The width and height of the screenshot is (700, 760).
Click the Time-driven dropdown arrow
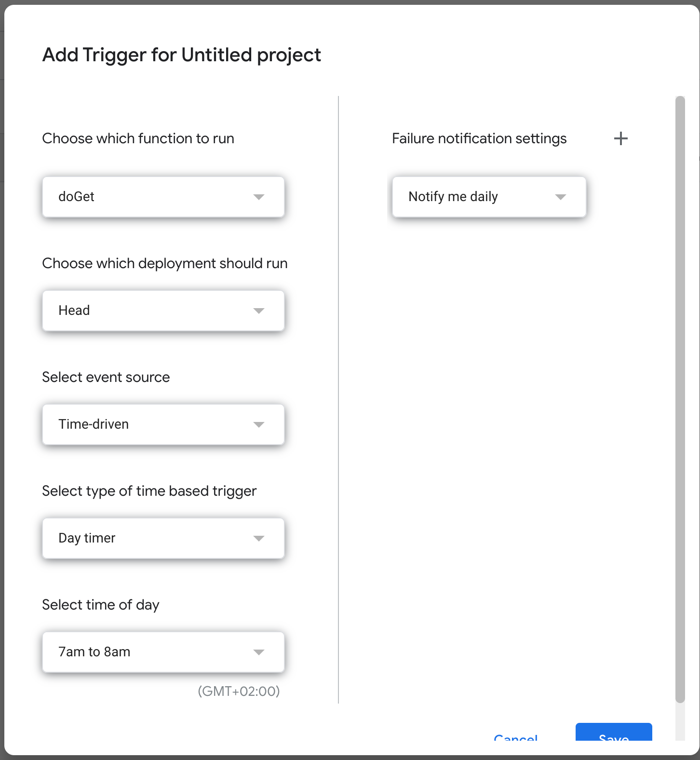(x=259, y=424)
